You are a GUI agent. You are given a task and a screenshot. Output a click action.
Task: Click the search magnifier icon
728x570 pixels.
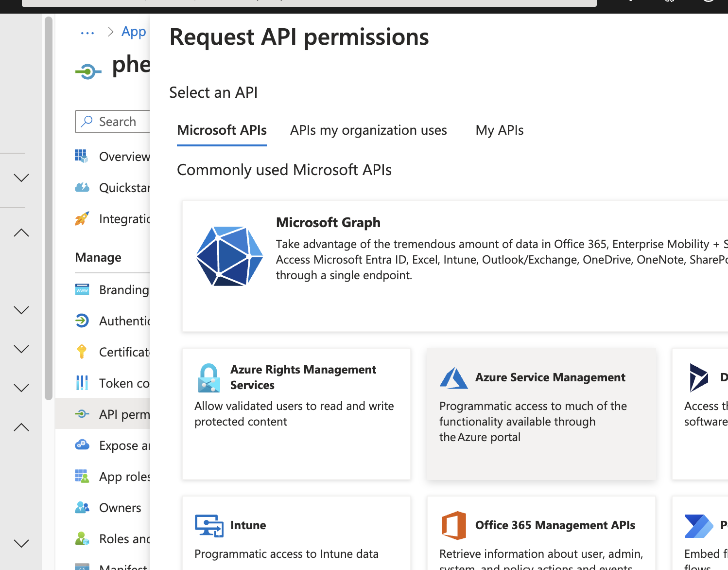pyautogui.click(x=87, y=121)
